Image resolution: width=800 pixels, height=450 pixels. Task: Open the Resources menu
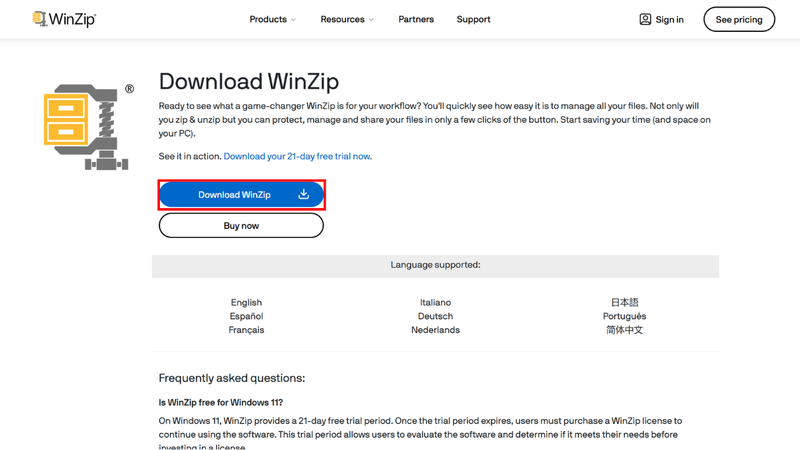tap(347, 19)
